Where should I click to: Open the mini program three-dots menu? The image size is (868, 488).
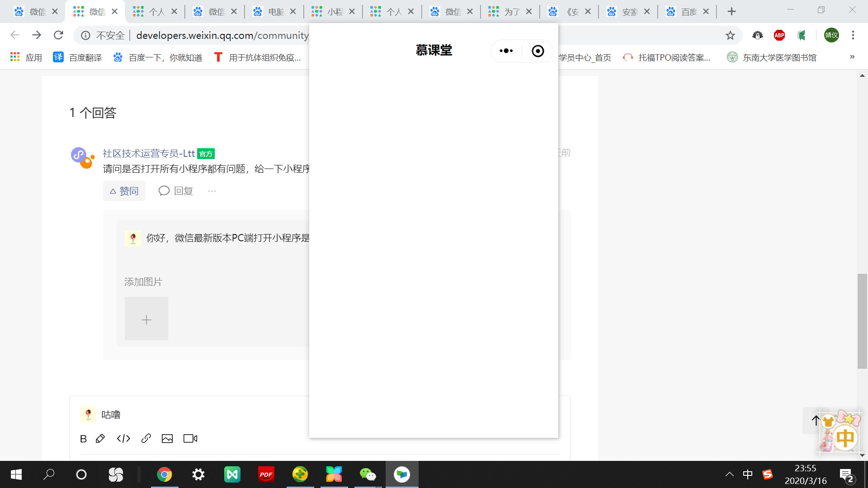[x=506, y=51]
